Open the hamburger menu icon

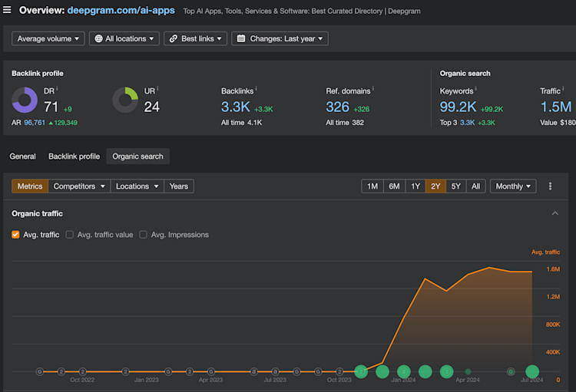(7, 10)
